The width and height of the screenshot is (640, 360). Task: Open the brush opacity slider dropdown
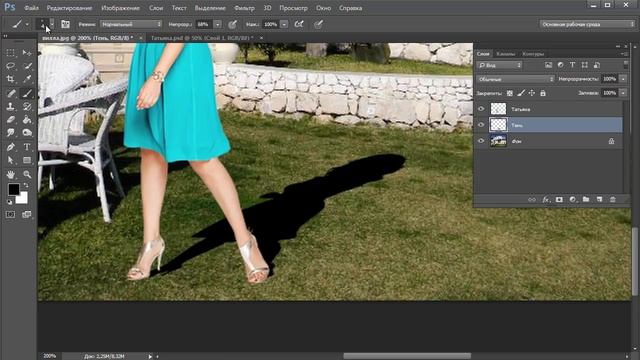pos(218,24)
